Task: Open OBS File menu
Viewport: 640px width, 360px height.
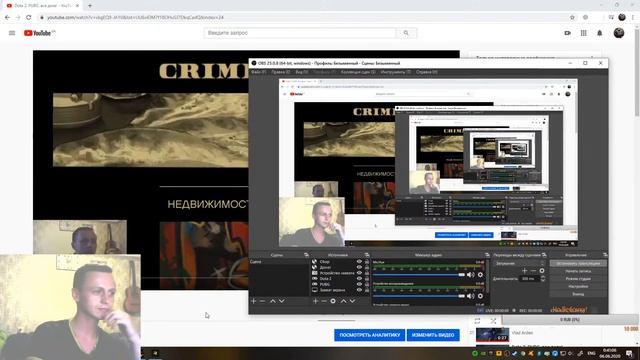Action: (x=258, y=72)
